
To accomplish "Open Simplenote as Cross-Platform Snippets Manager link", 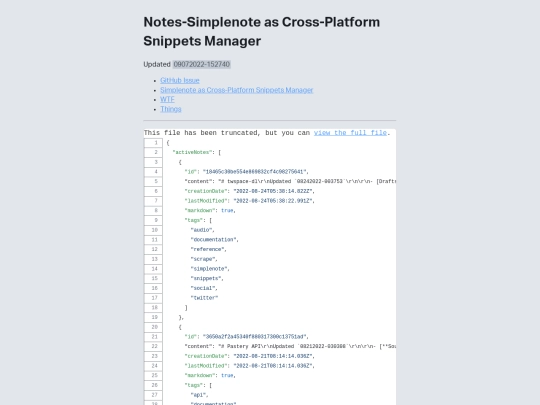I will point(237,90).
